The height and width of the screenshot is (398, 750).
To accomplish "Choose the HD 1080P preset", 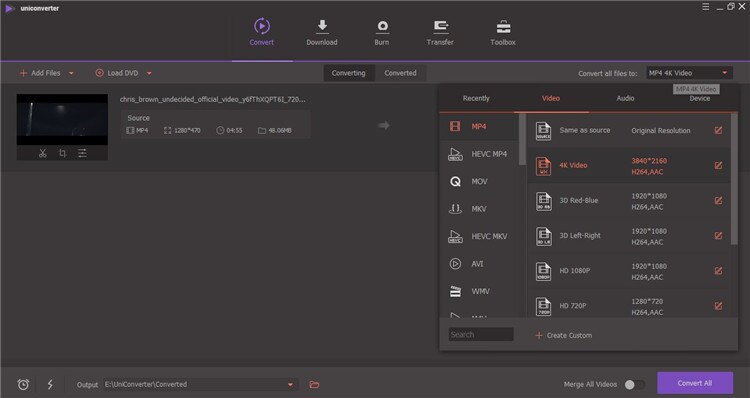I will point(629,271).
